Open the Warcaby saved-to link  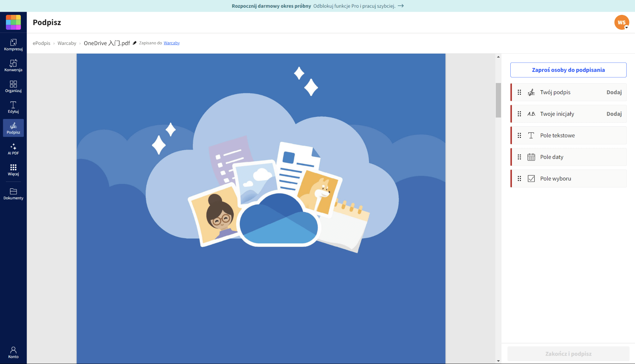click(171, 43)
